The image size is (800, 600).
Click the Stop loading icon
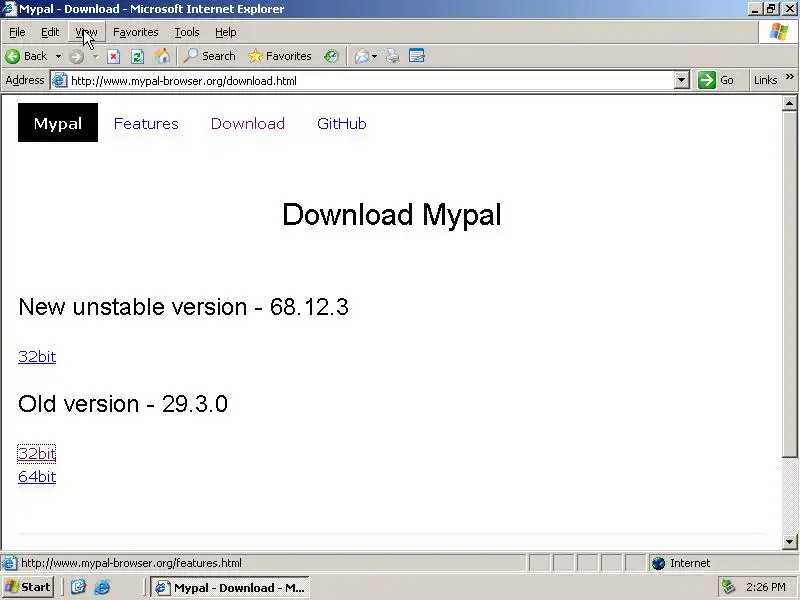coord(113,56)
